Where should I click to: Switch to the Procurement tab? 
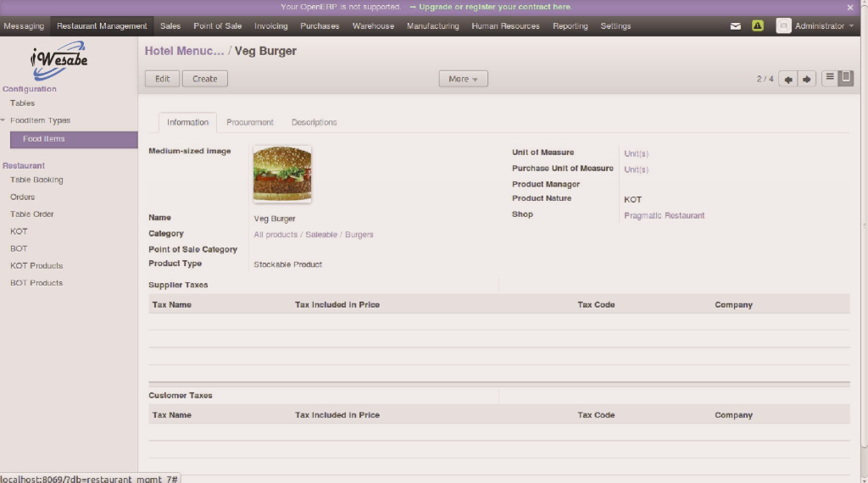[249, 123]
